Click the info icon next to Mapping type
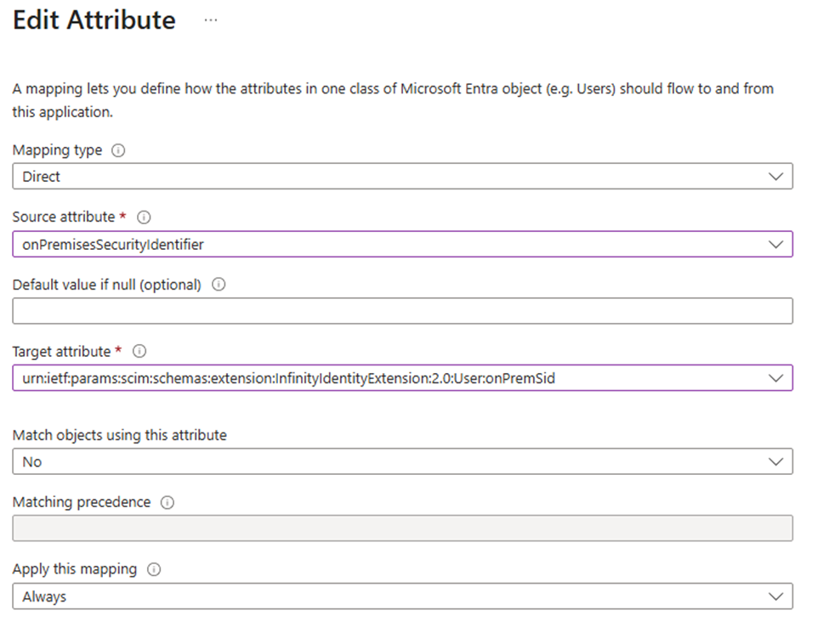 (x=118, y=150)
